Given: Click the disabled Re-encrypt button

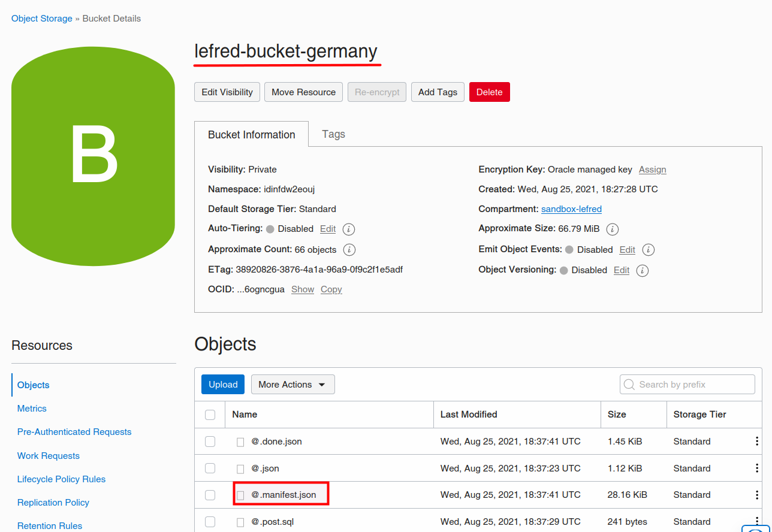Looking at the screenshot, I should tap(377, 92).
